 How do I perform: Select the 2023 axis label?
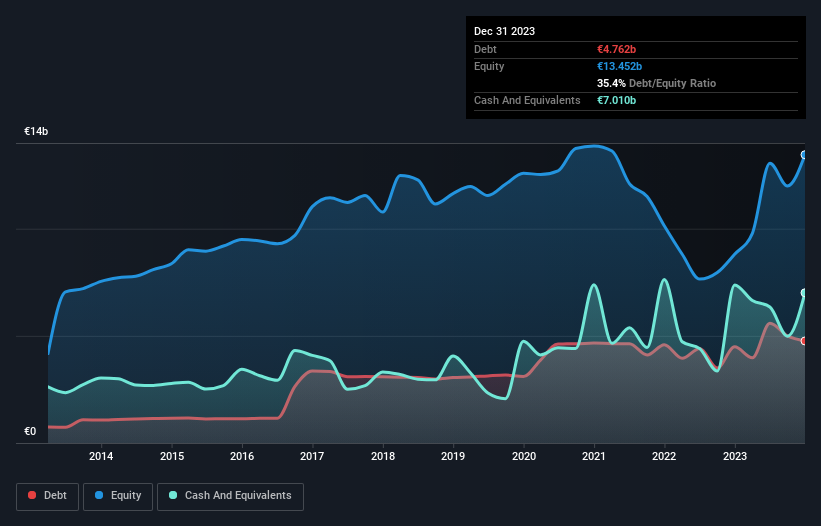point(735,456)
